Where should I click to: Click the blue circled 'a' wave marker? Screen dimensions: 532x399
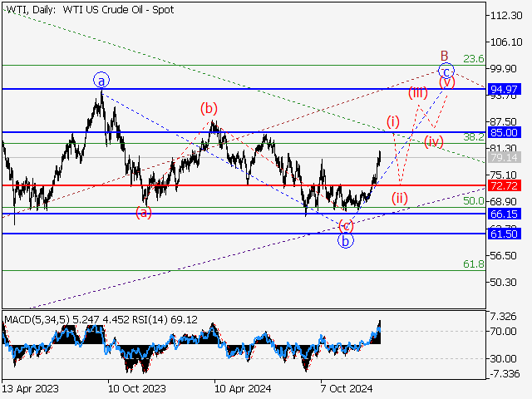point(101,80)
